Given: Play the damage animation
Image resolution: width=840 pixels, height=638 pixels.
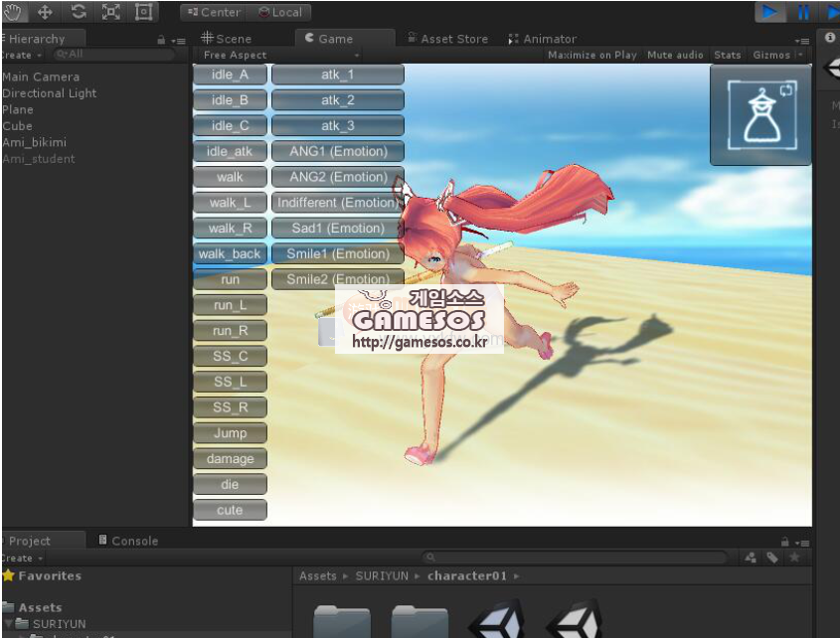Looking at the screenshot, I should pyautogui.click(x=230, y=459).
